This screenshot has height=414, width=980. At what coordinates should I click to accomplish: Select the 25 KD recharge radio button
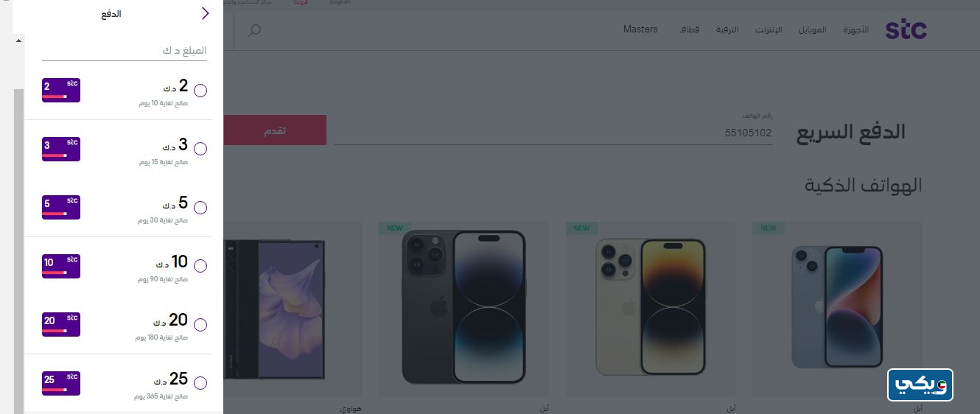pos(200,383)
